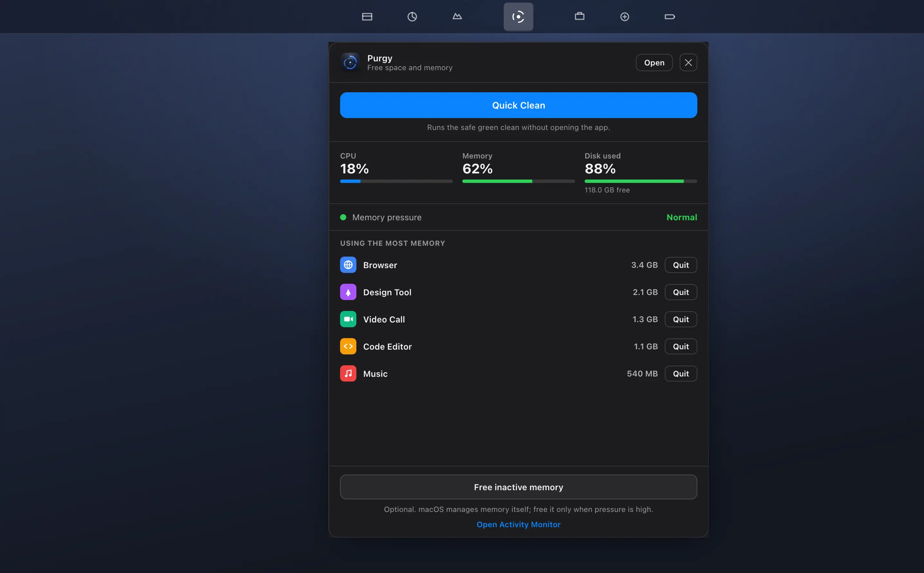Click the Code Editor brackets icon

coord(348,346)
